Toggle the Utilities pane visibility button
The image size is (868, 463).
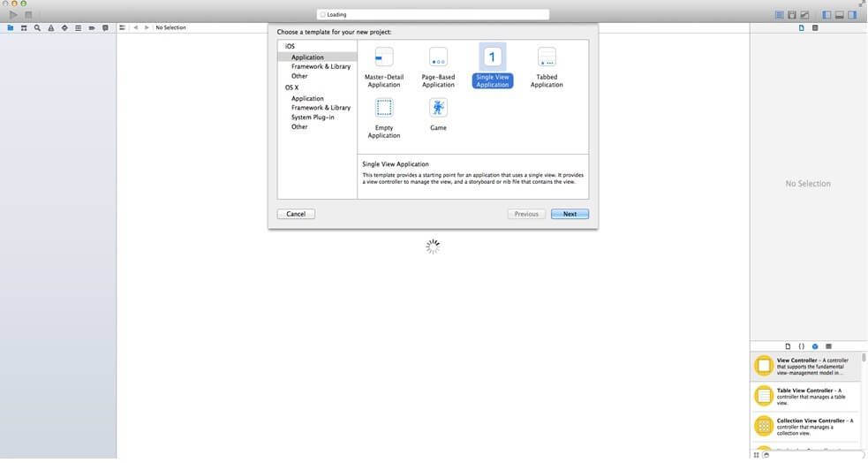[x=852, y=15]
